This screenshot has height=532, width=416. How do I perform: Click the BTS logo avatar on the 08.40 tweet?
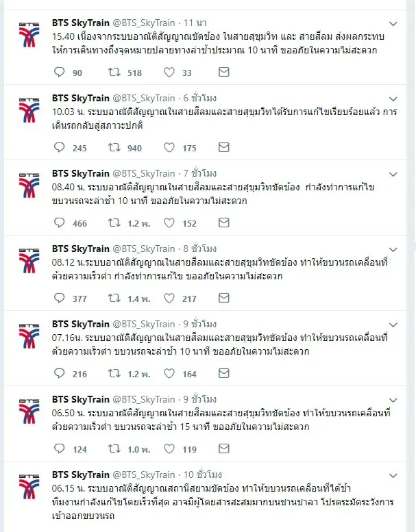(29, 185)
